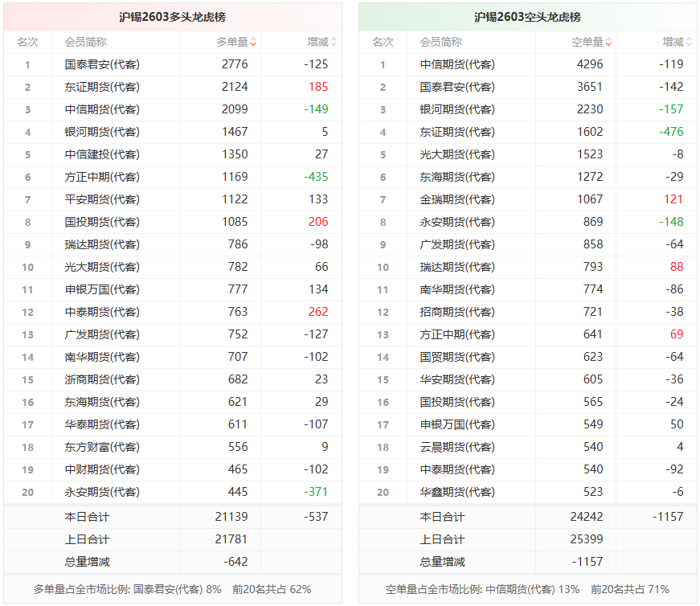Select 华鑫期货(代客) at rank 20
The height and width of the screenshot is (606, 700).
[457, 492]
